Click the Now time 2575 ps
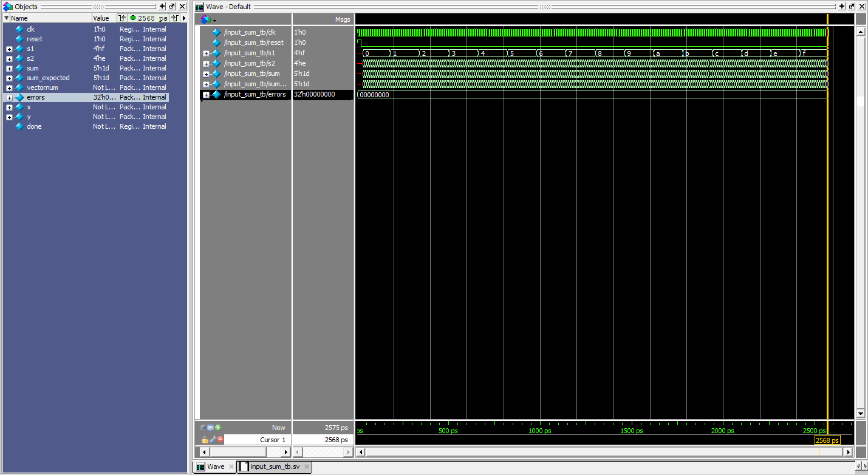 point(336,428)
